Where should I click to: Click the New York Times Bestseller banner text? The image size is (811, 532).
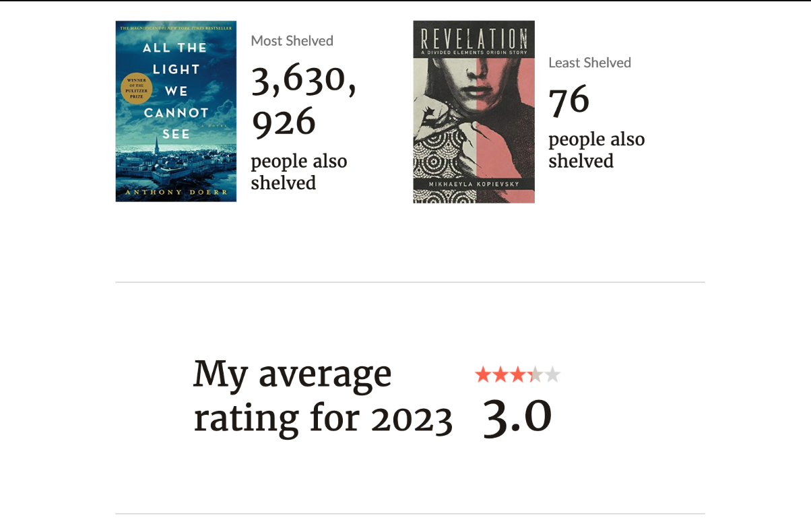(x=176, y=28)
